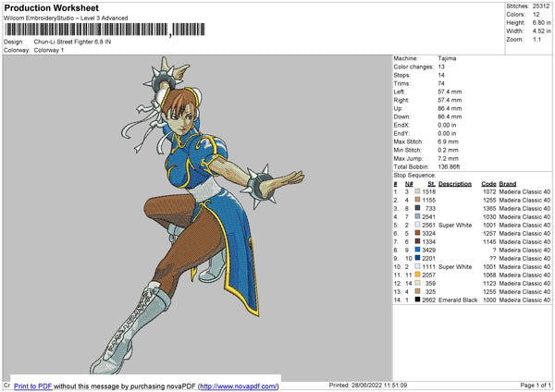Screen dimensions: 555x392
Task: Click the 'Description' column header
Action: 455,184
